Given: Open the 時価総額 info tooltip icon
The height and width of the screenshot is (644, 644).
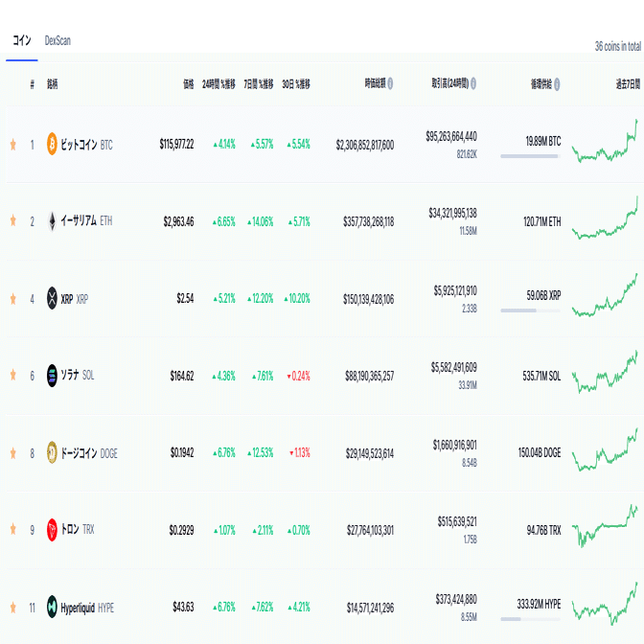Looking at the screenshot, I should tap(390, 83).
